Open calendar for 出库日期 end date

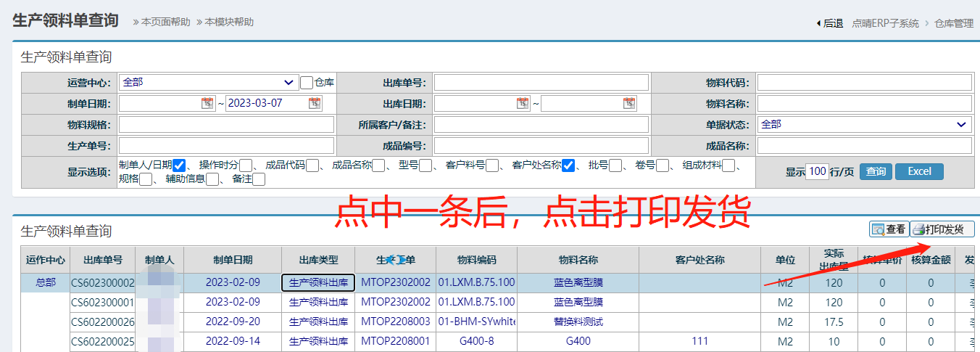[x=629, y=103]
